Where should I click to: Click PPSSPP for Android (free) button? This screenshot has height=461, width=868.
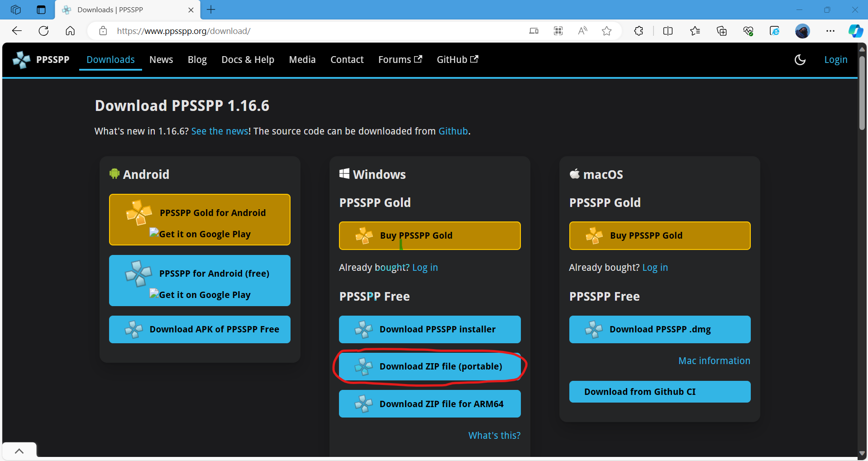(200, 280)
